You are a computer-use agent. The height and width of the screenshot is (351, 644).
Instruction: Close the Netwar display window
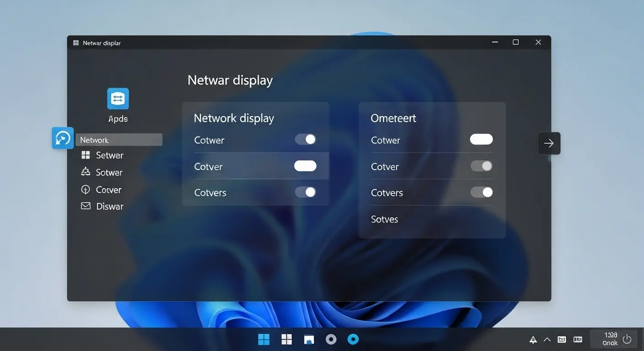coord(538,42)
